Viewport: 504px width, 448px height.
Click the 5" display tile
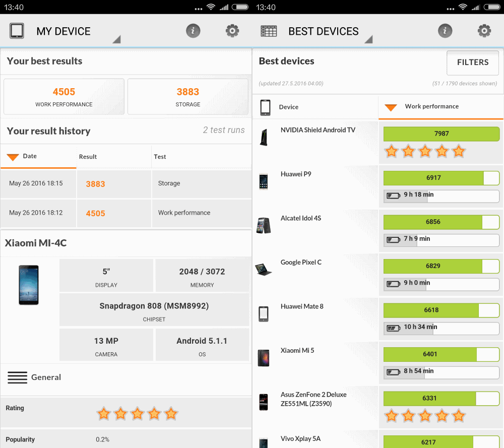coord(106,276)
